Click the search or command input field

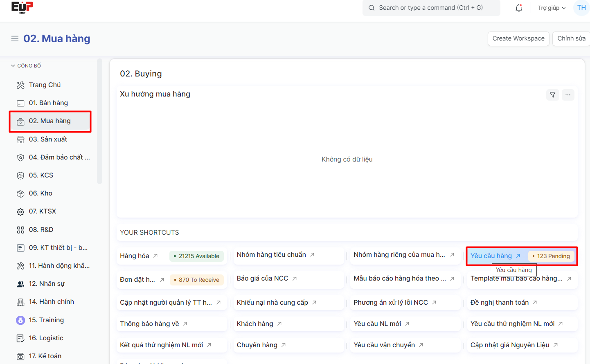pos(431,8)
